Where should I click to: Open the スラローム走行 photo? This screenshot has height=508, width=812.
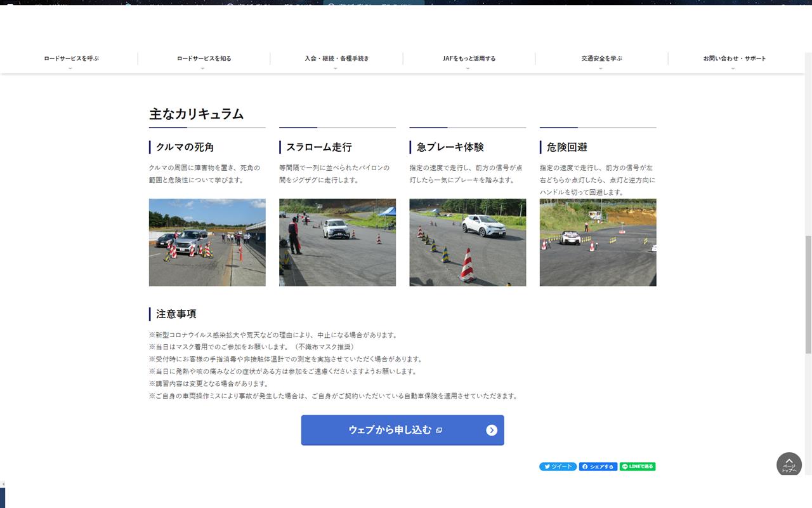(x=337, y=243)
